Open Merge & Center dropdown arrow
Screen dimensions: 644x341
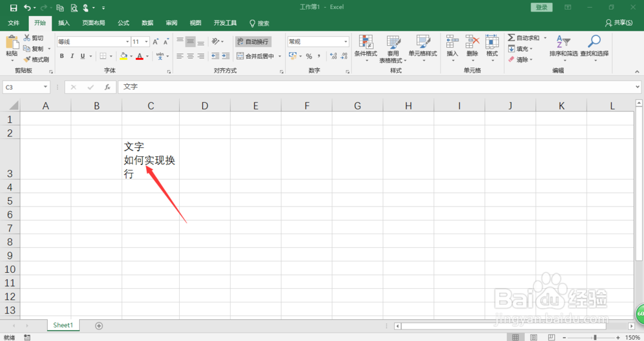(x=279, y=56)
